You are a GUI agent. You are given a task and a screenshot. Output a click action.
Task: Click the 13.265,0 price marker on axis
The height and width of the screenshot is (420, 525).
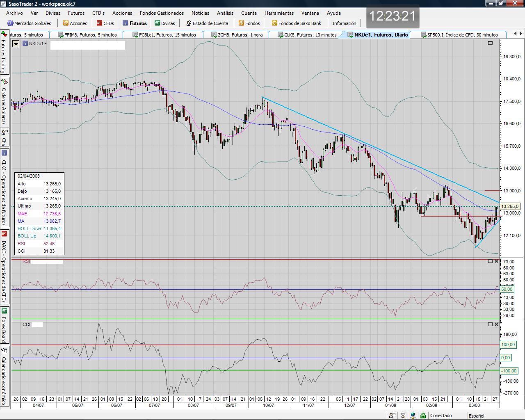tap(511, 206)
